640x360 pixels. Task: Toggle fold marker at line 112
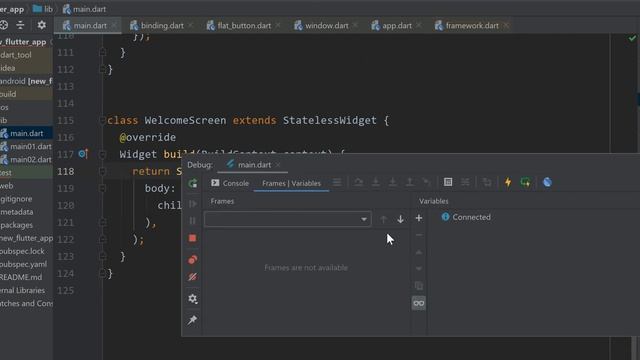tap(102, 69)
